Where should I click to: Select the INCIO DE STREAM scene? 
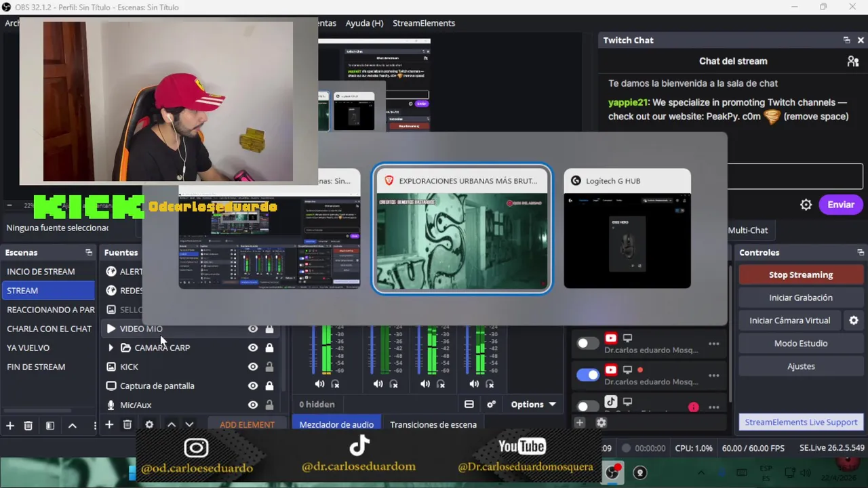click(47, 272)
